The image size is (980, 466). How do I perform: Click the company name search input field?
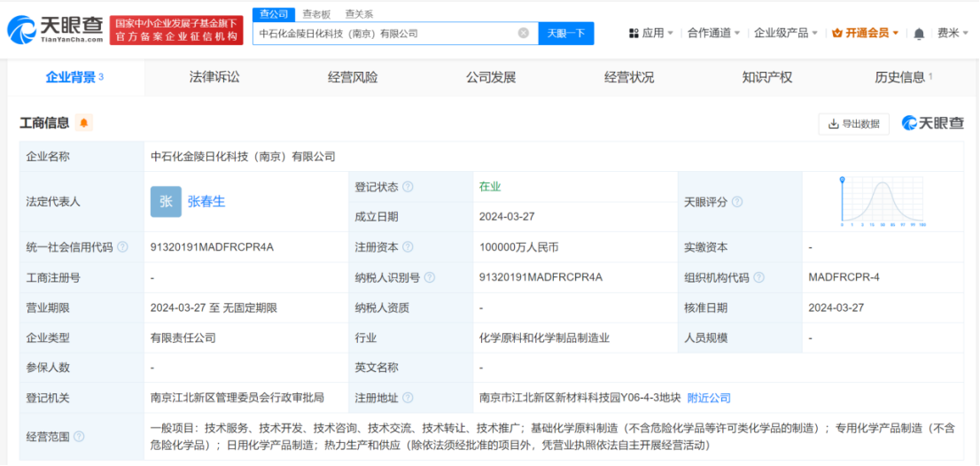click(x=385, y=33)
